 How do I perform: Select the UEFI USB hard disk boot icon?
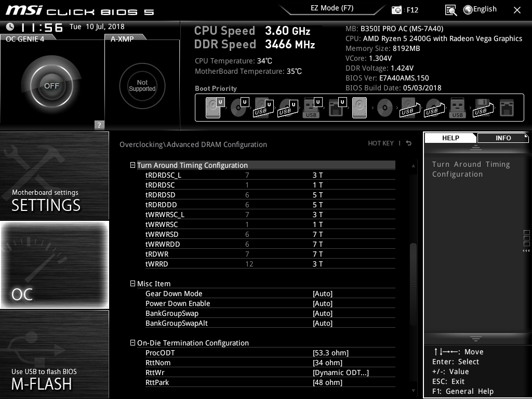(x=263, y=108)
